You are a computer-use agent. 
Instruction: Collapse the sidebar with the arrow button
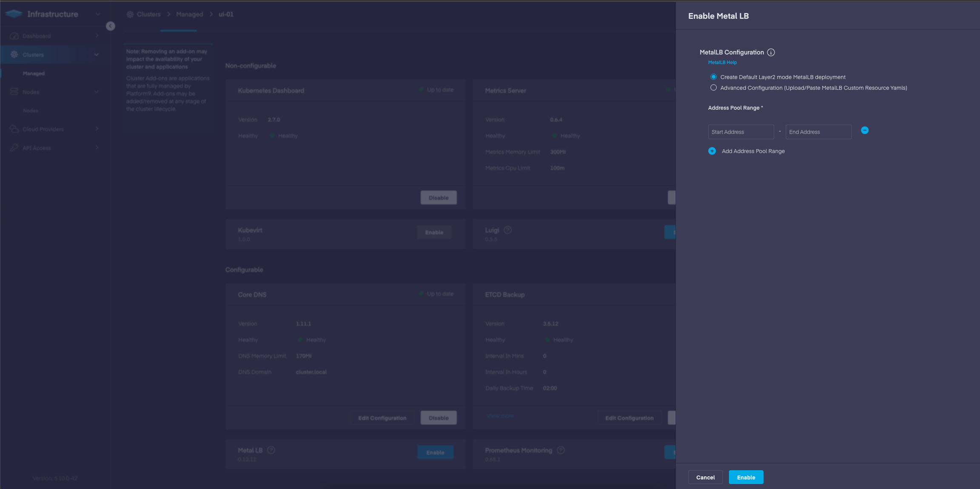111,26
